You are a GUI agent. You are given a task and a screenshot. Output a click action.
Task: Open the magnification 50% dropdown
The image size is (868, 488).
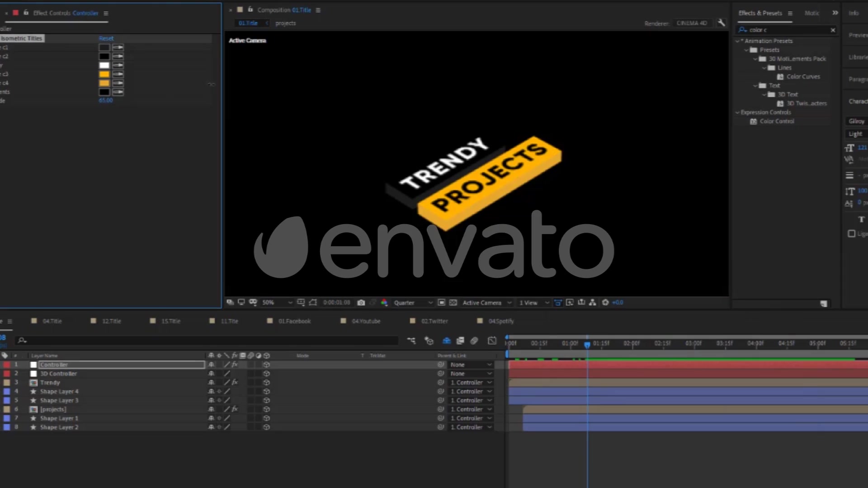point(277,303)
